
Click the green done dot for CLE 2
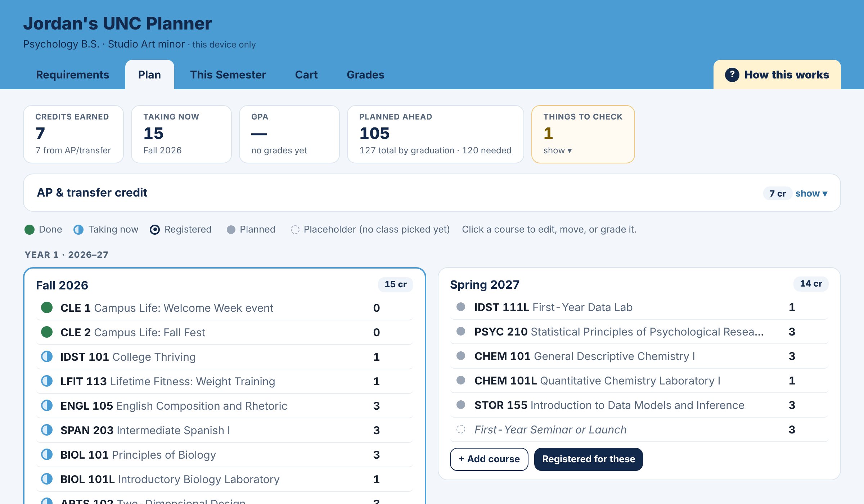point(47,332)
